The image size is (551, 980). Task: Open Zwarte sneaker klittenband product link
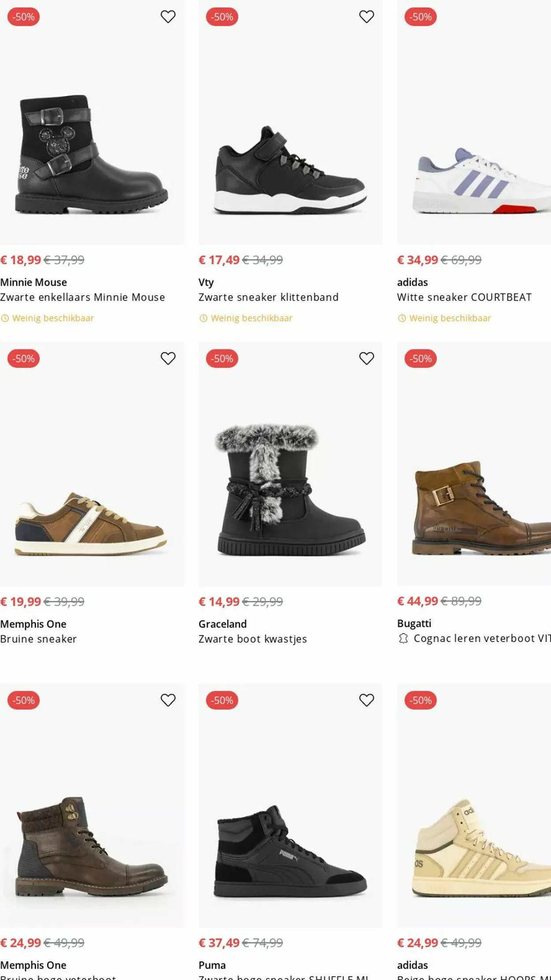(268, 297)
